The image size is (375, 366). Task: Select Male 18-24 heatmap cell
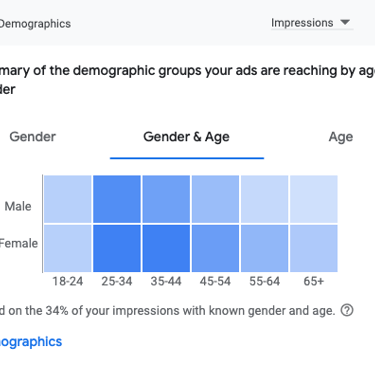coord(68,199)
